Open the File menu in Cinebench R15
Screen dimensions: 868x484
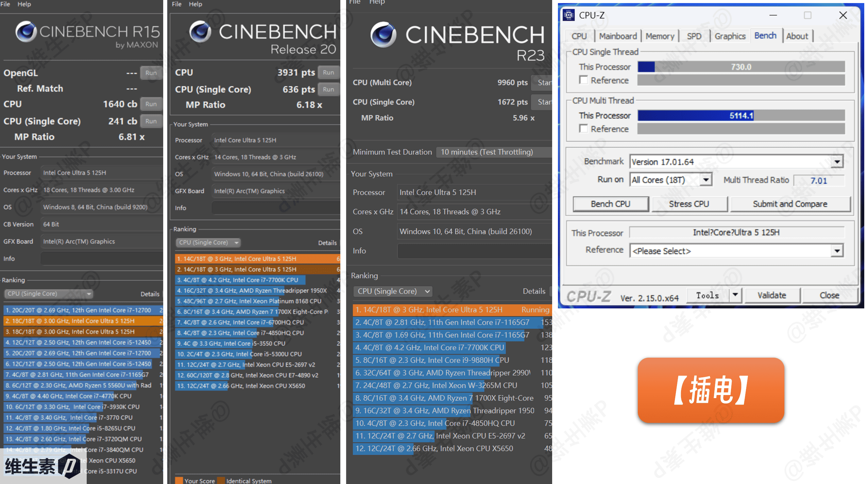pyautogui.click(x=5, y=4)
